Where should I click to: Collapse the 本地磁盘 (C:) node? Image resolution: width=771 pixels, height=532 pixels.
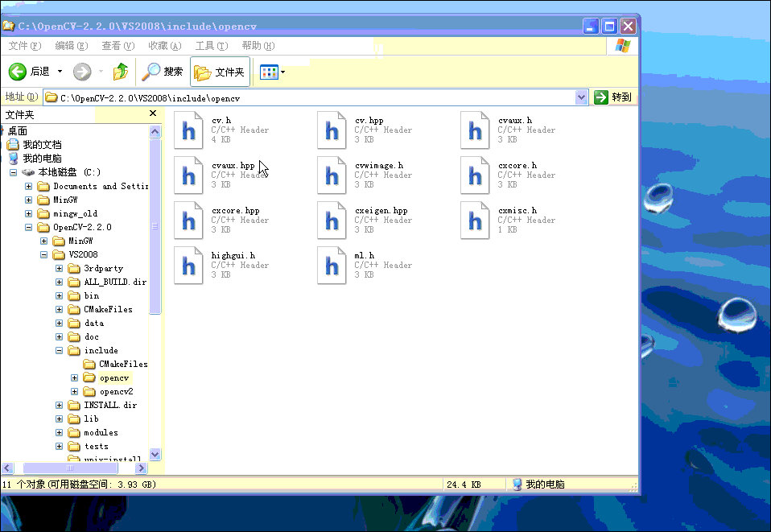click(x=13, y=172)
